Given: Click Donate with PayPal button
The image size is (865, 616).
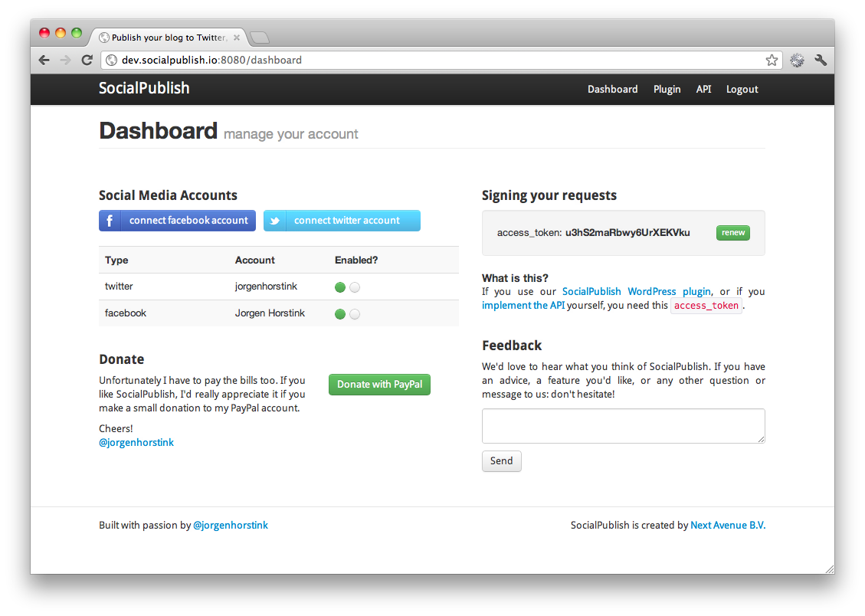Looking at the screenshot, I should click(379, 385).
